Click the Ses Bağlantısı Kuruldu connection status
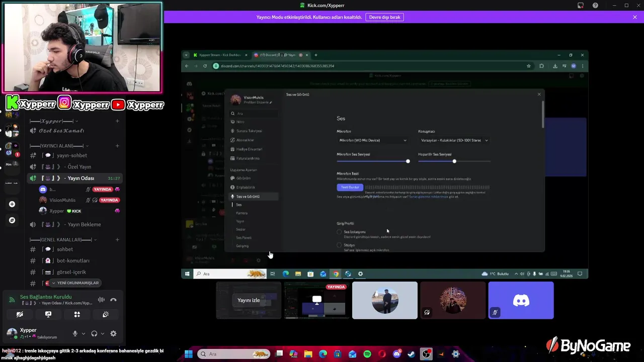The image size is (644, 362). [46, 297]
